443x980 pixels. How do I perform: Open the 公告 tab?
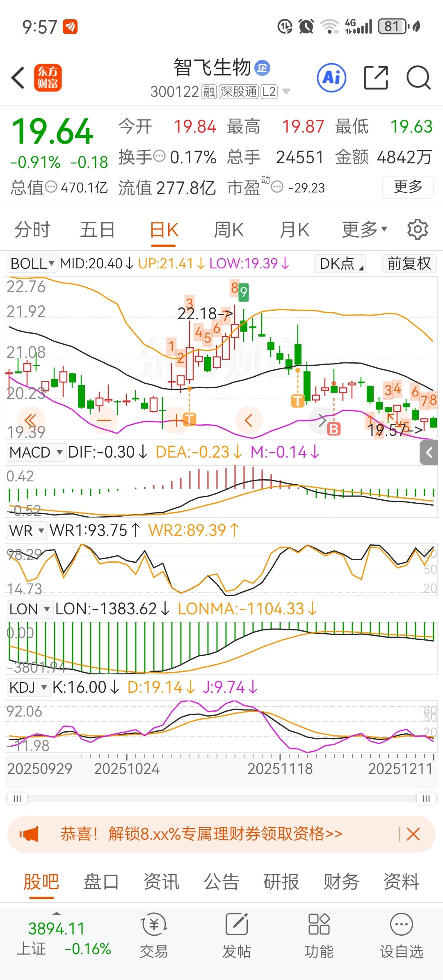click(x=221, y=882)
